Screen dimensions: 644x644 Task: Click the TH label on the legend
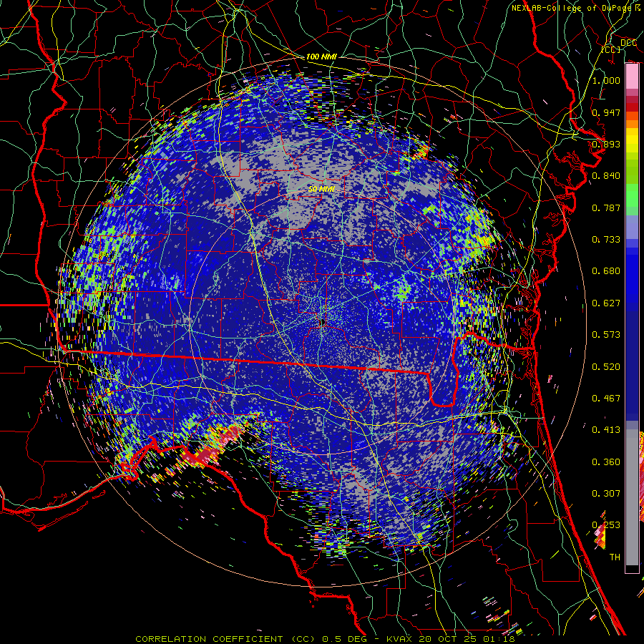click(615, 557)
